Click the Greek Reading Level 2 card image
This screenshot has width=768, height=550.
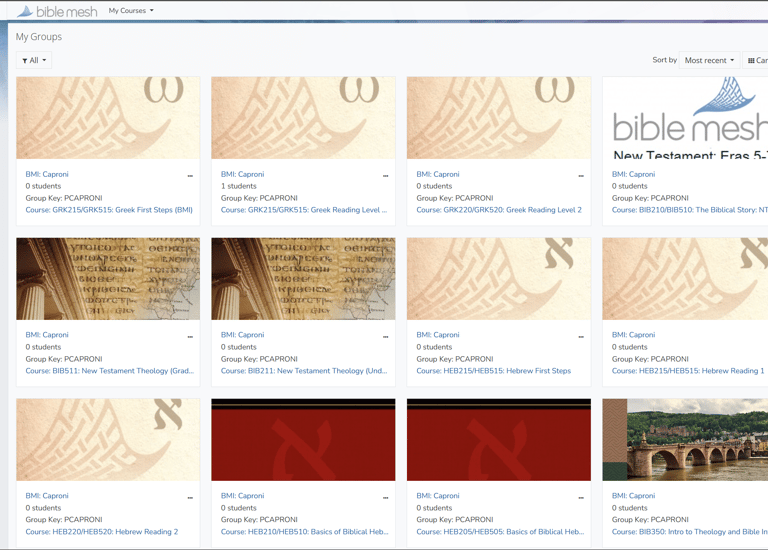499,118
